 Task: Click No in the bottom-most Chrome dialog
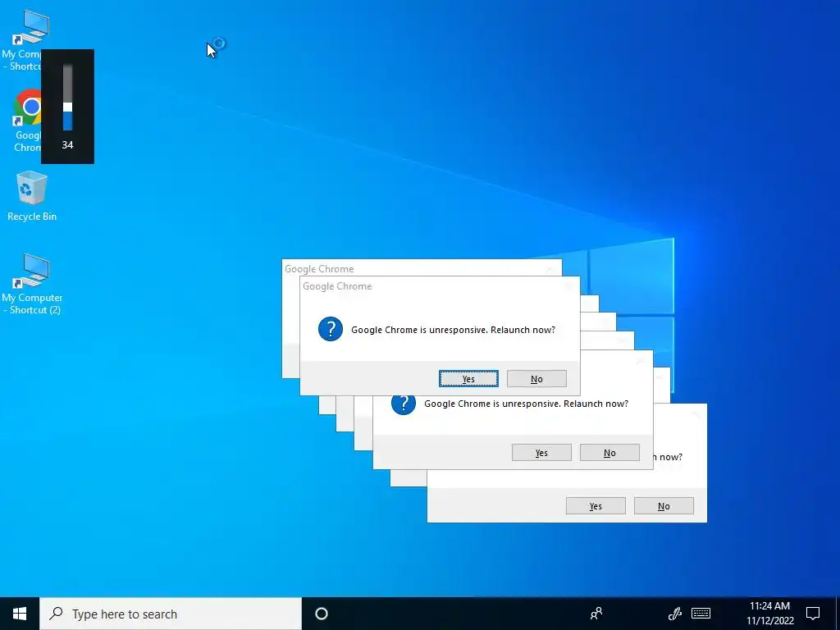click(x=664, y=506)
